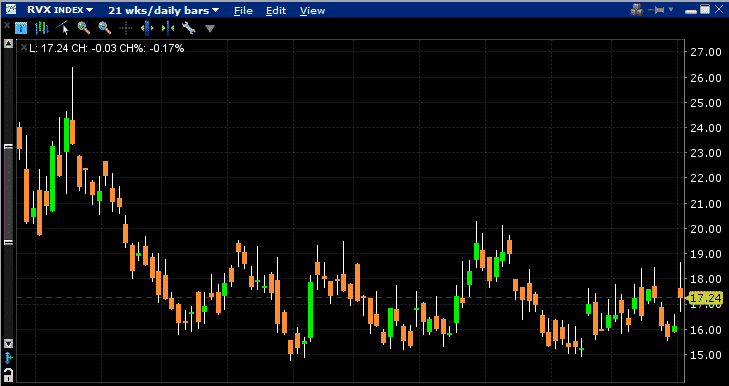Click the yellow 17.24 current price tag

705,298
